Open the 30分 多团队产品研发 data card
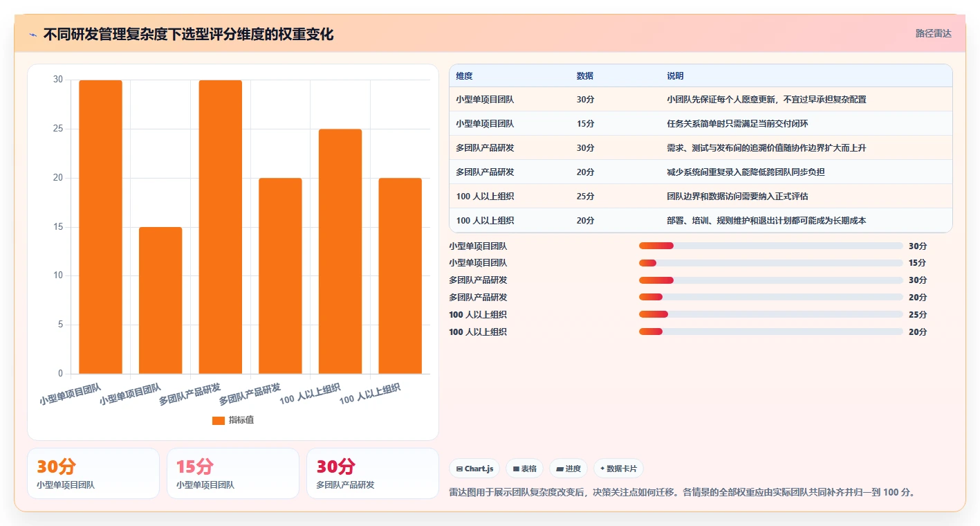This screenshot has height=526, width=980. coord(373,473)
